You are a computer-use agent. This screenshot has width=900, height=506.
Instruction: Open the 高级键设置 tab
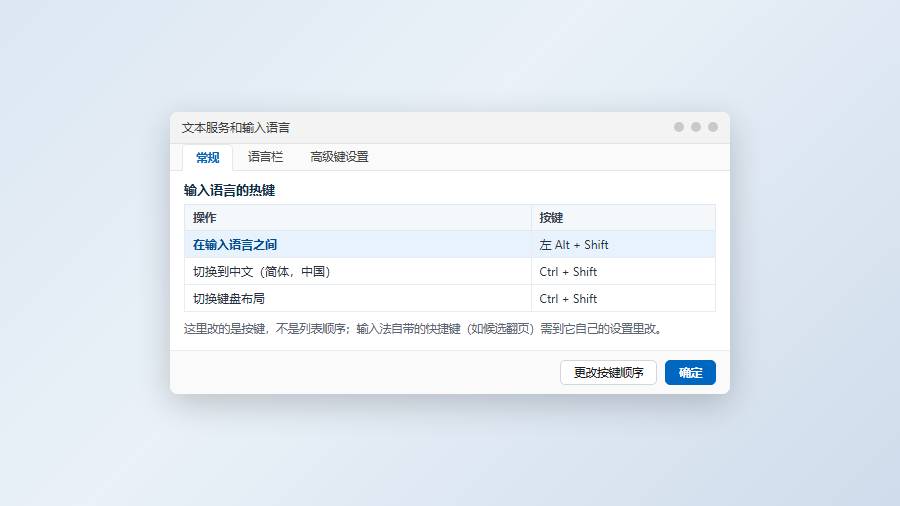(339, 157)
